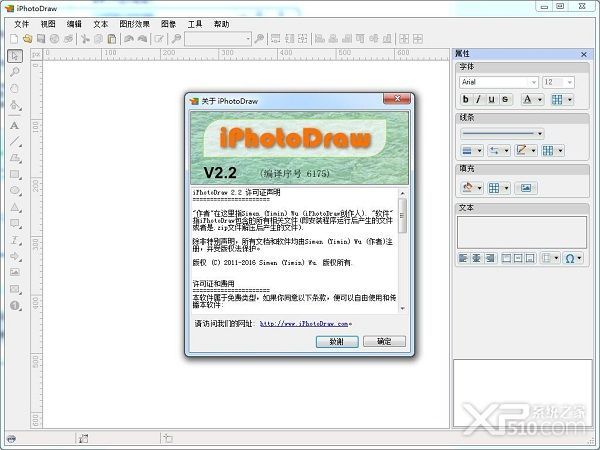Create a new document from toolbar
Screen dimensions: 600x450
(14, 39)
